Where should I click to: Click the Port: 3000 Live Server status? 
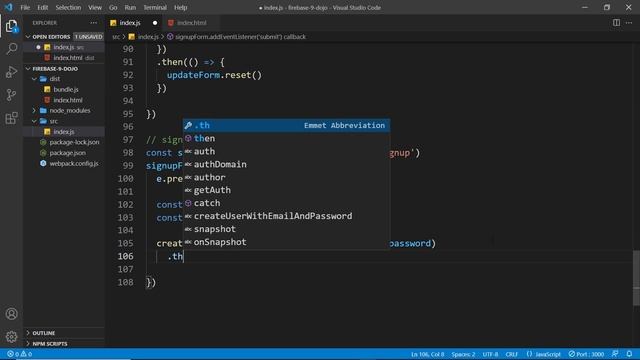point(586,354)
